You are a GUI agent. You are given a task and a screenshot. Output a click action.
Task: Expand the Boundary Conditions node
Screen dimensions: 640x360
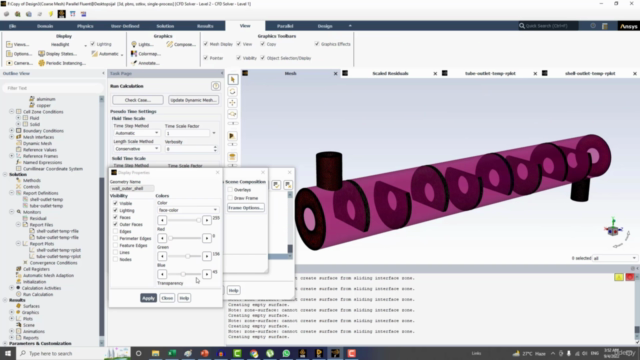click(11, 131)
